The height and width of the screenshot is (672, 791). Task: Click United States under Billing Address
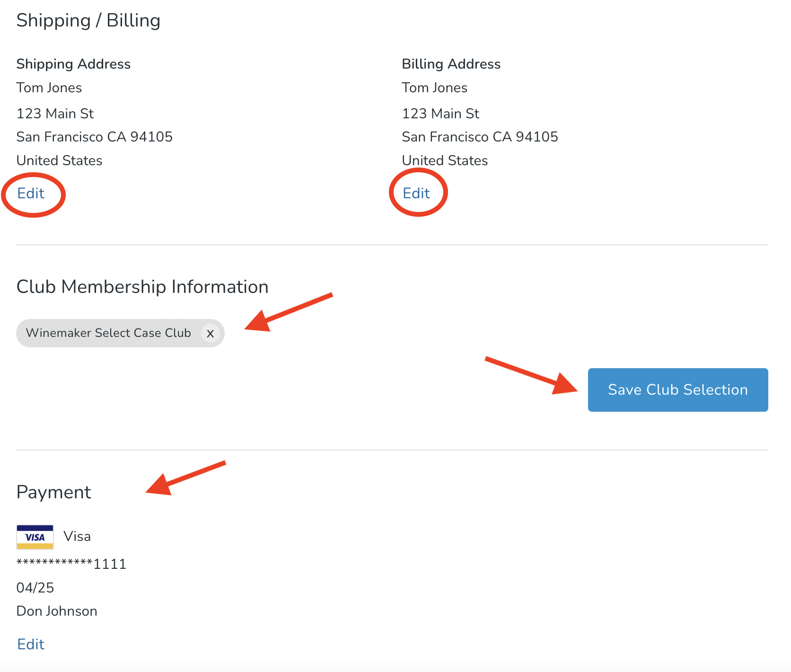(445, 160)
